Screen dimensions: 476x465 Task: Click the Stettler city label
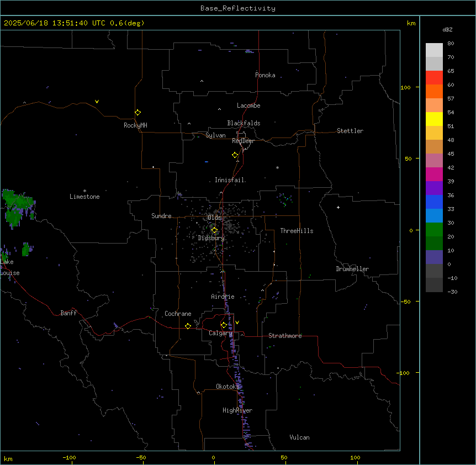pos(350,131)
